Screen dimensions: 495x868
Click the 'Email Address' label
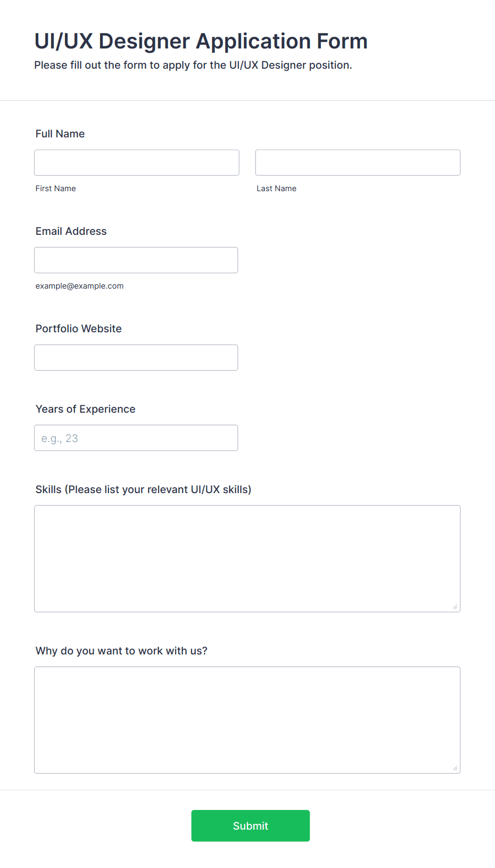click(71, 231)
